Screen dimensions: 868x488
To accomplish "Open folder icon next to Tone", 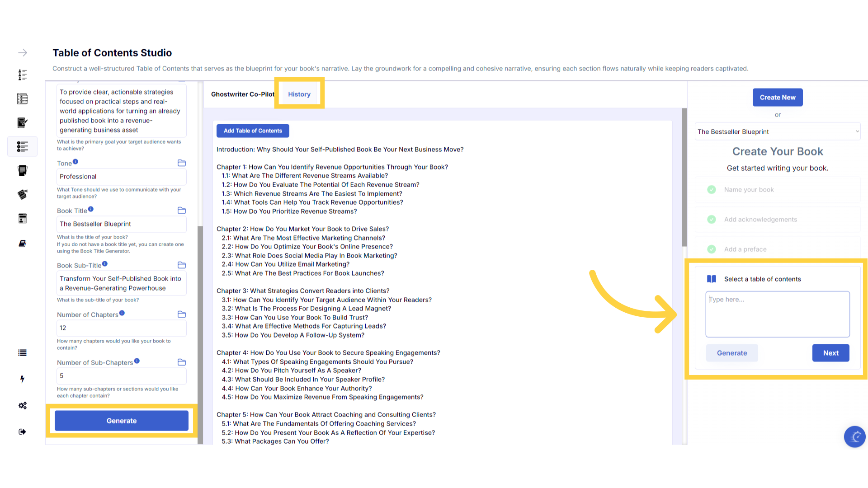I will (182, 163).
